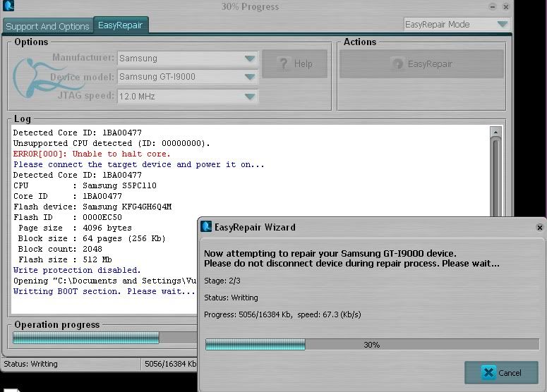Click the Help button
This screenshot has width=547, height=392.
295,63
